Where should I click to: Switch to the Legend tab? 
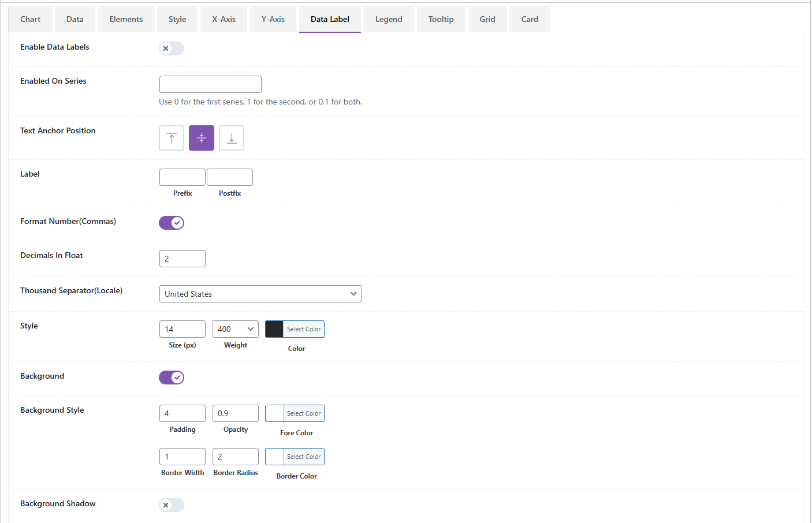point(389,19)
